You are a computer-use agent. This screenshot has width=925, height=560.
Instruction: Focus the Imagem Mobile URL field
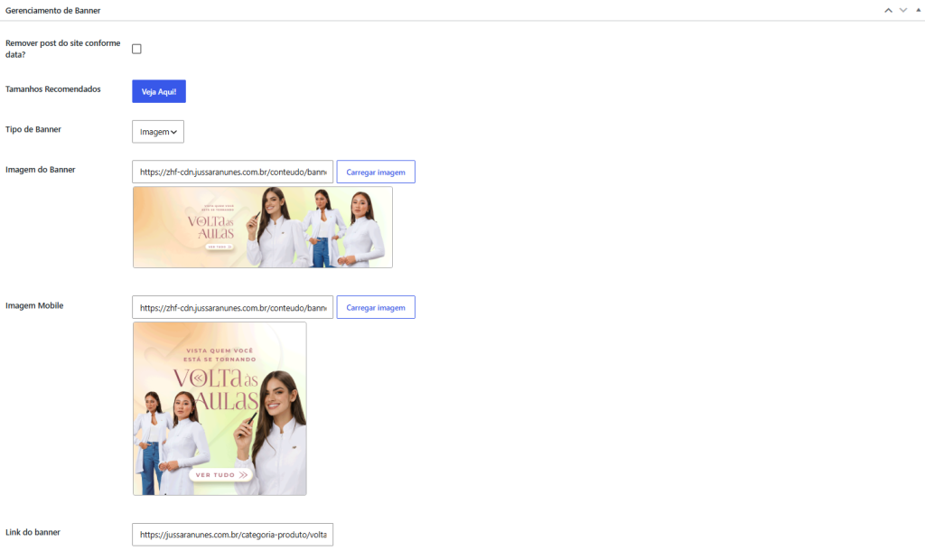tap(232, 307)
